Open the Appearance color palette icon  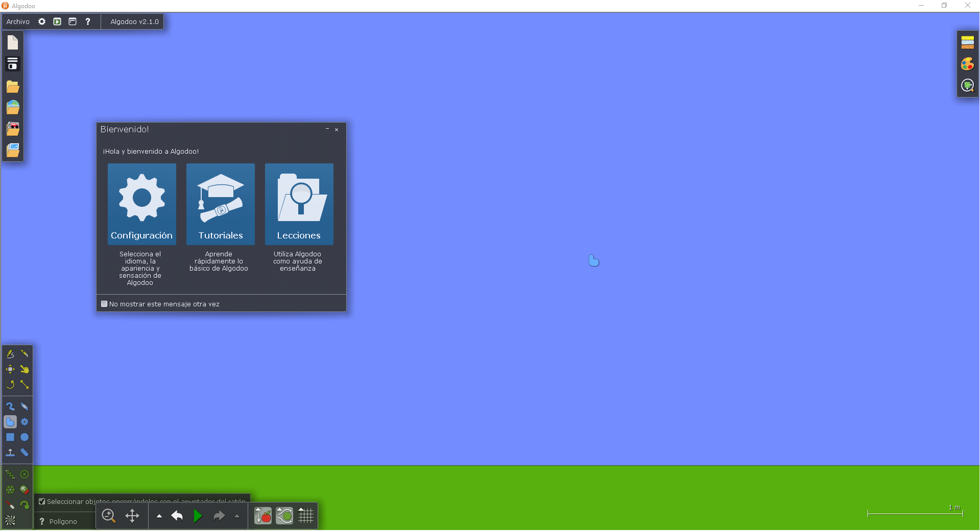coord(967,64)
